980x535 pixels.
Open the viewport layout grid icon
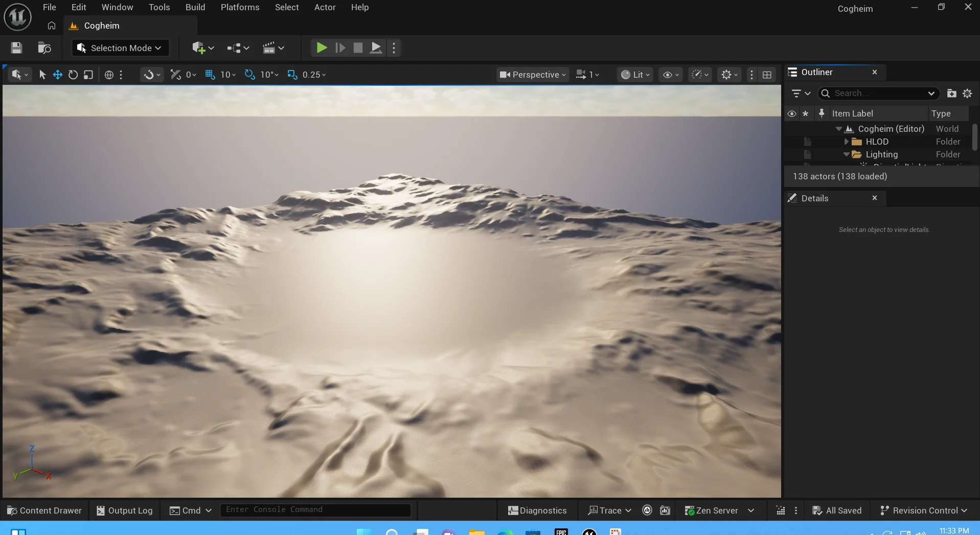click(767, 75)
